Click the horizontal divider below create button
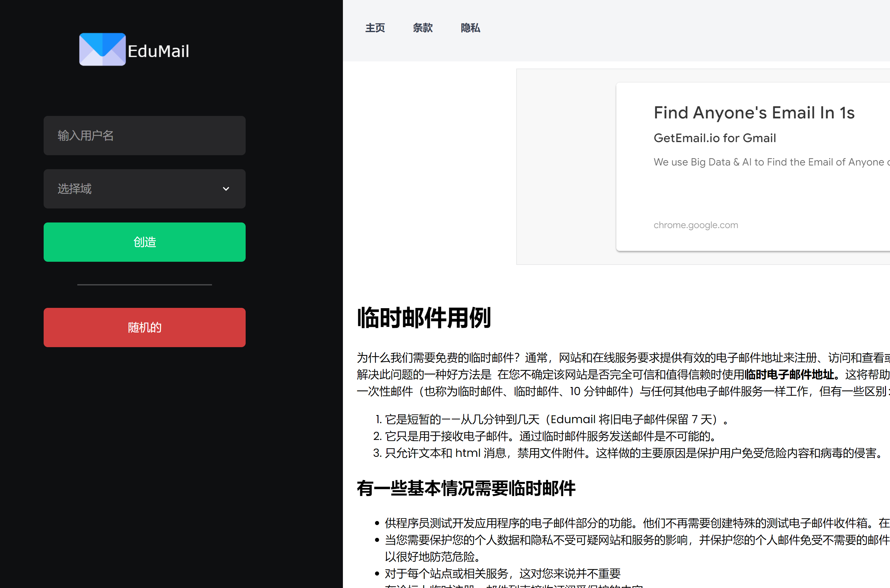890x588 pixels. pos(144,284)
